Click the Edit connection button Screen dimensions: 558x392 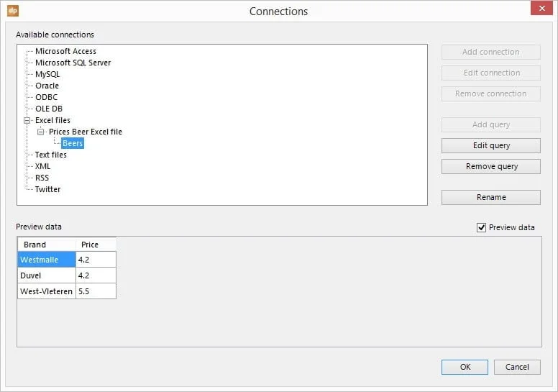[490, 73]
